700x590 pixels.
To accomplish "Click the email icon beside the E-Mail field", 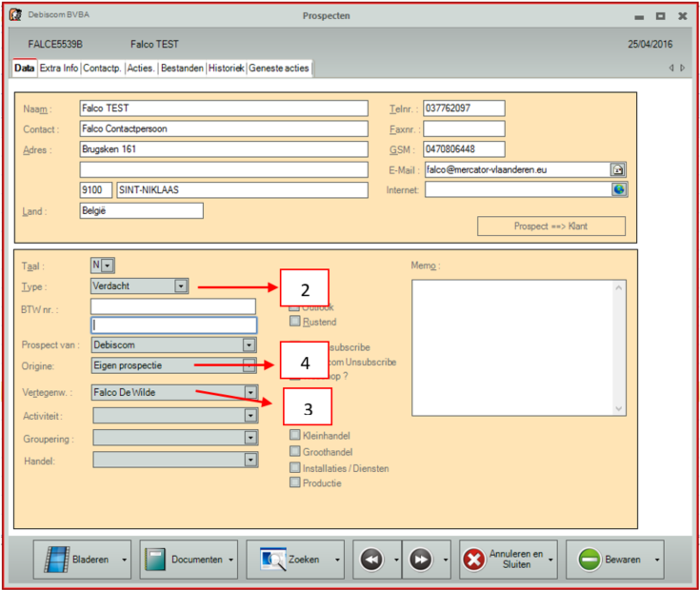I will click(x=618, y=169).
